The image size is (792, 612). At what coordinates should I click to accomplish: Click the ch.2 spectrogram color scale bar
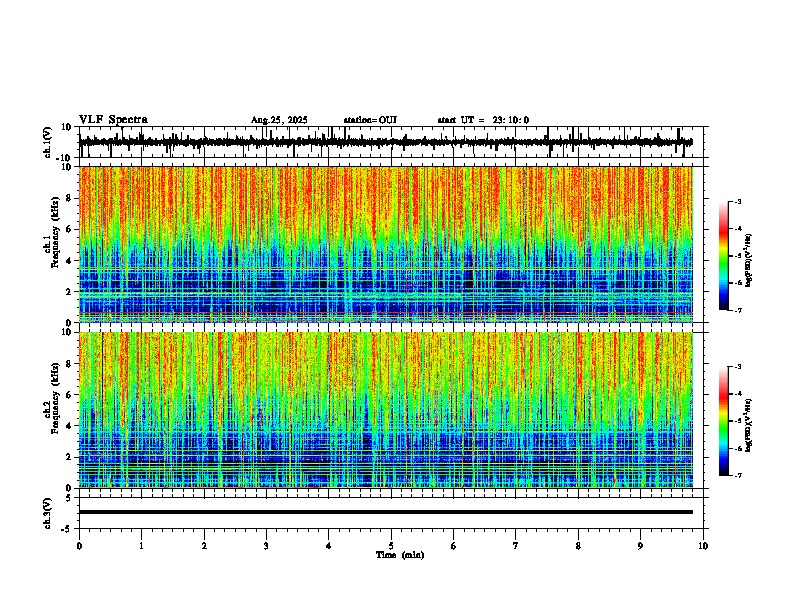[x=724, y=421]
